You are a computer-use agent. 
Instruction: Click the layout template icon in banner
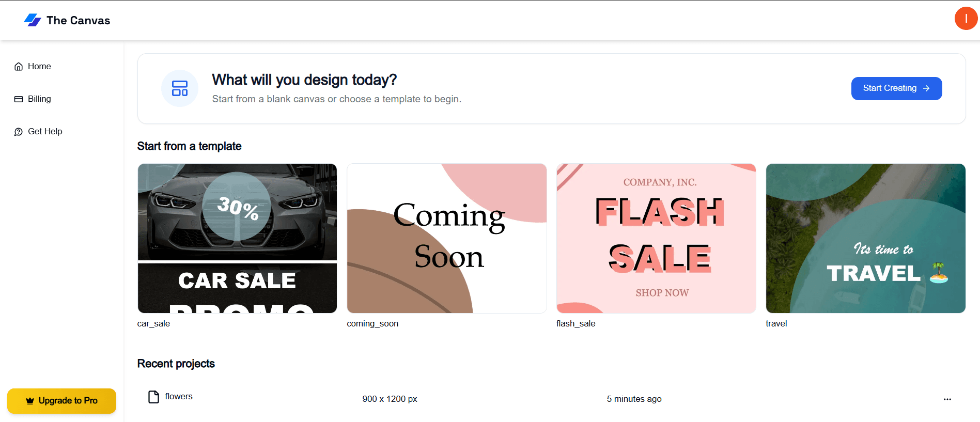pos(180,88)
